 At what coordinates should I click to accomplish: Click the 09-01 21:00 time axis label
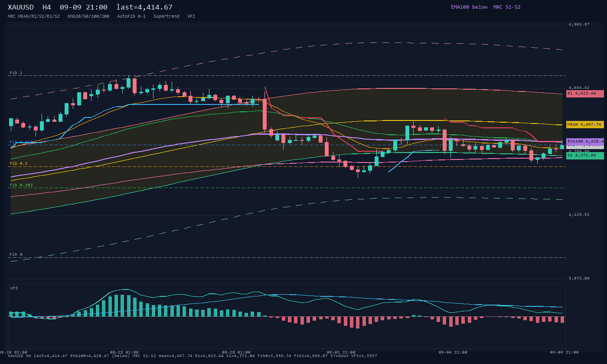[x=341, y=352]
